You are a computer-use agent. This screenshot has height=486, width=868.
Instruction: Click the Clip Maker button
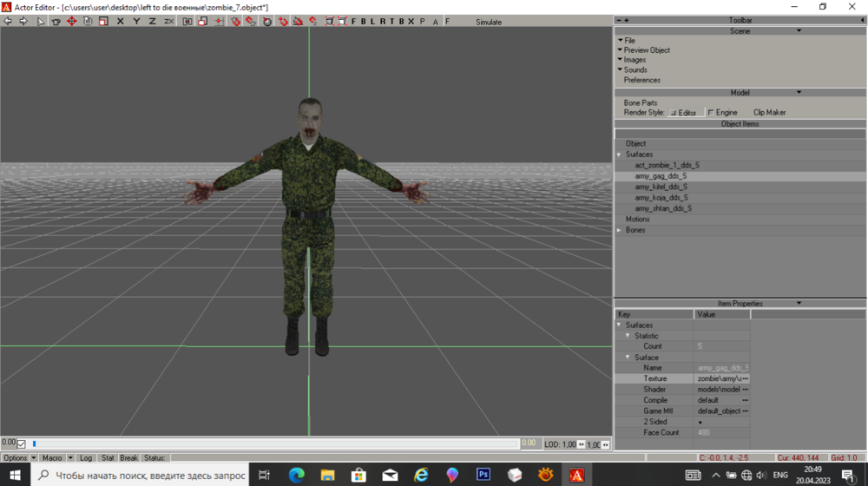coord(769,113)
